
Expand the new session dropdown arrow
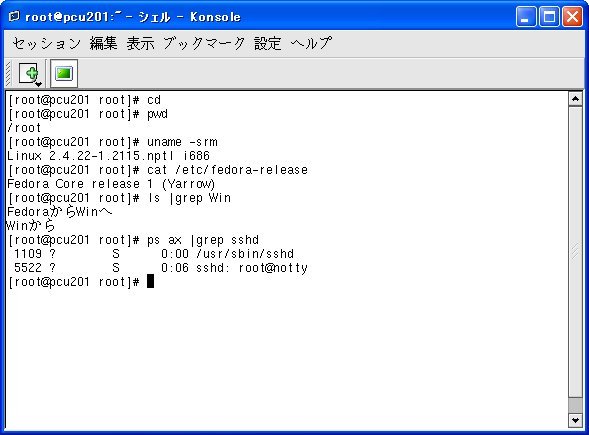pos(38,85)
